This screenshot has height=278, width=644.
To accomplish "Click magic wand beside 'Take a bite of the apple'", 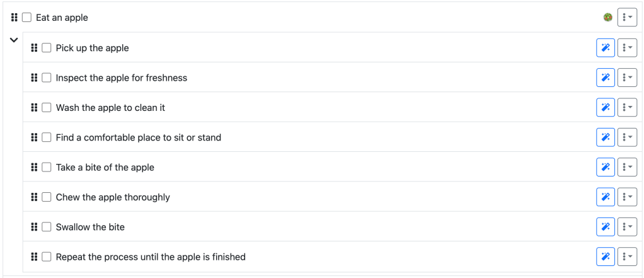I will coord(605,167).
